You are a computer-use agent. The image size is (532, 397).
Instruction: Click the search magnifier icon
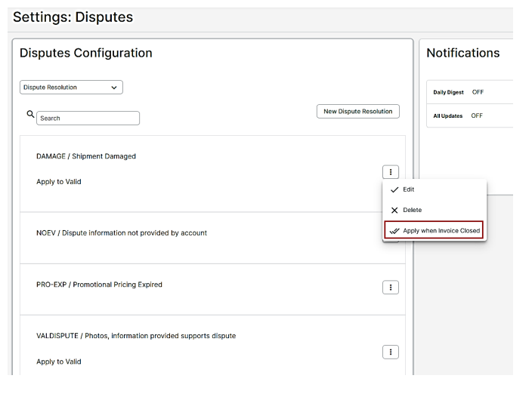[30, 114]
